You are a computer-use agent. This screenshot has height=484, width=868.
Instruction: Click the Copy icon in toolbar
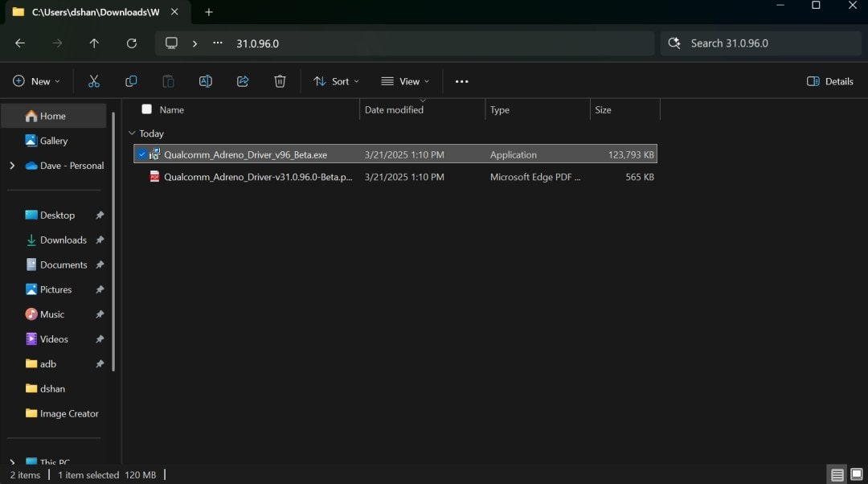131,81
